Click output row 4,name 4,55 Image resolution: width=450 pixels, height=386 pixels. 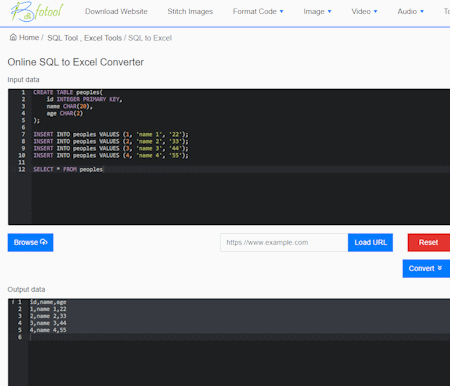click(x=48, y=330)
